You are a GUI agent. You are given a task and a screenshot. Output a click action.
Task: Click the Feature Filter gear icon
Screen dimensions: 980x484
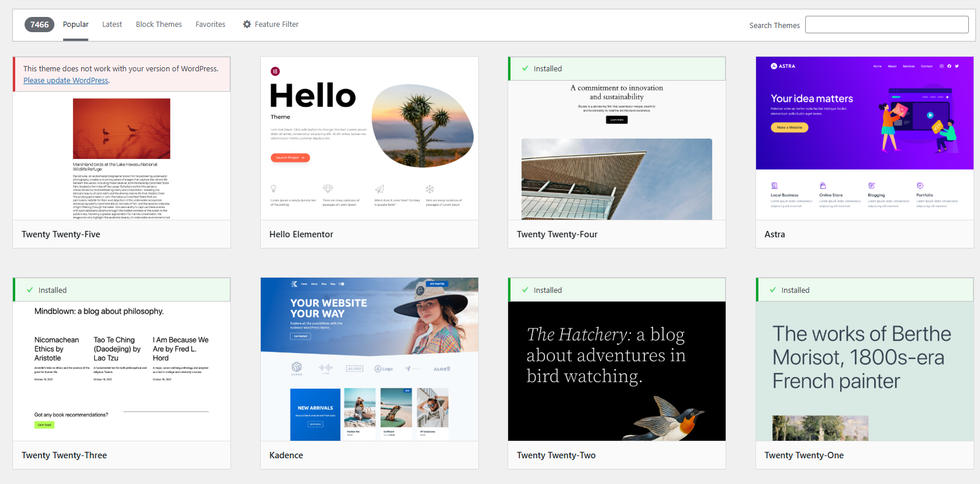(247, 25)
